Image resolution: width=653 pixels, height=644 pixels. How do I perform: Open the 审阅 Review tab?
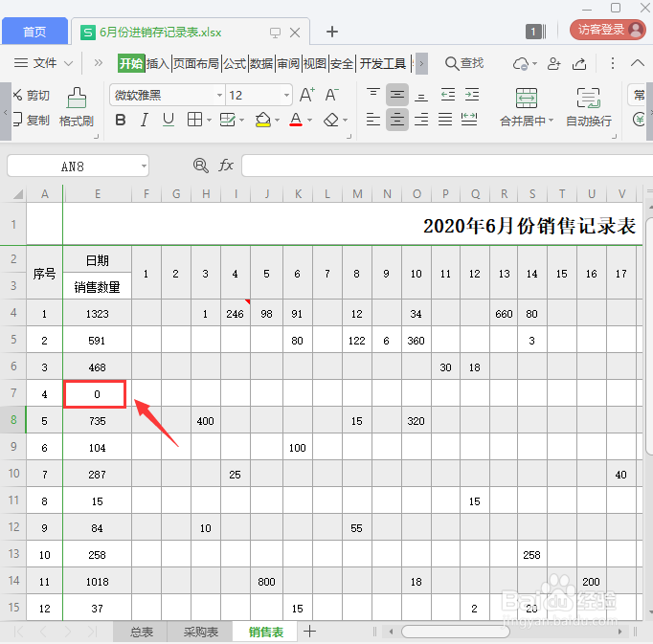coord(288,63)
